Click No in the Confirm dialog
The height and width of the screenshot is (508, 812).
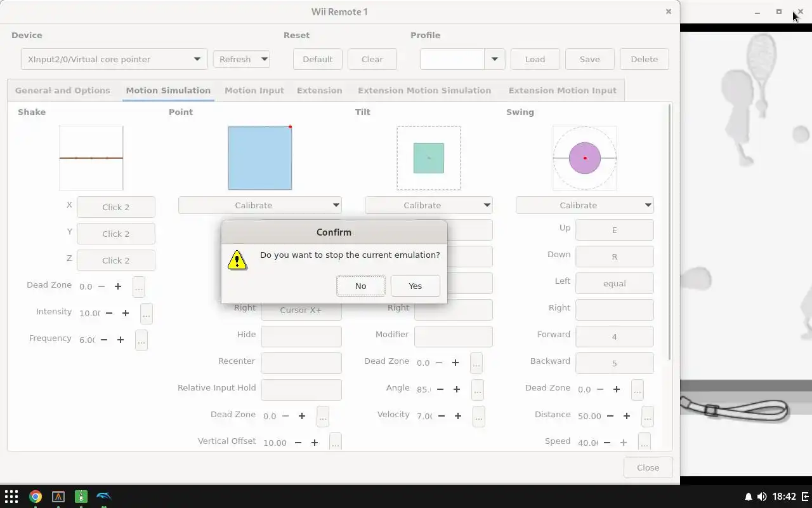360,286
